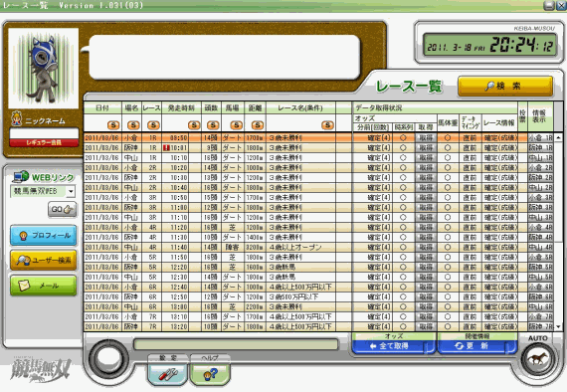Click the 投票 column header

tap(522, 116)
